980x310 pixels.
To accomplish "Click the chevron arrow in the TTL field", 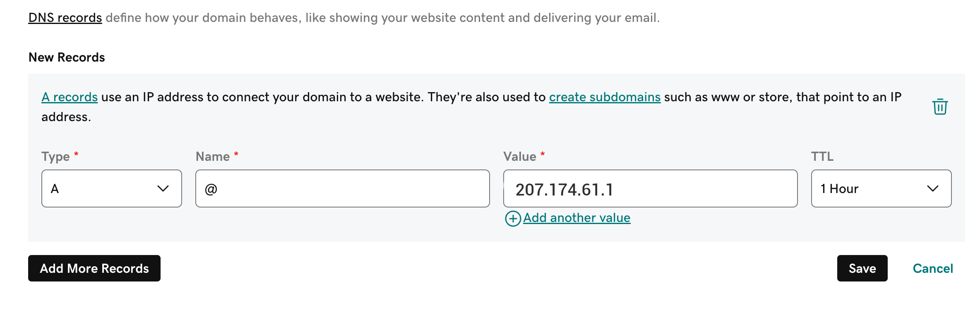I will (932, 188).
